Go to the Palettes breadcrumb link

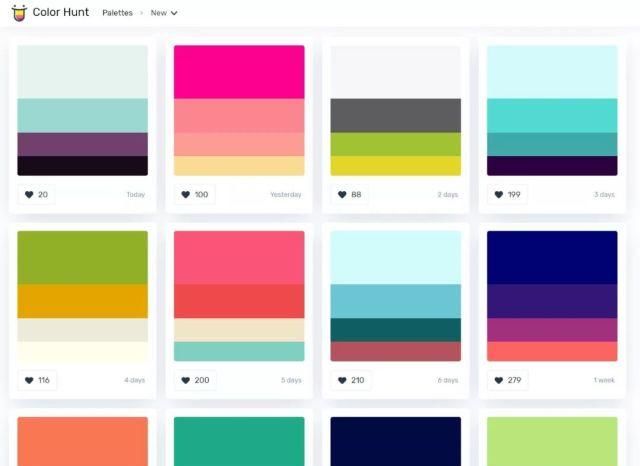click(x=117, y=13)
